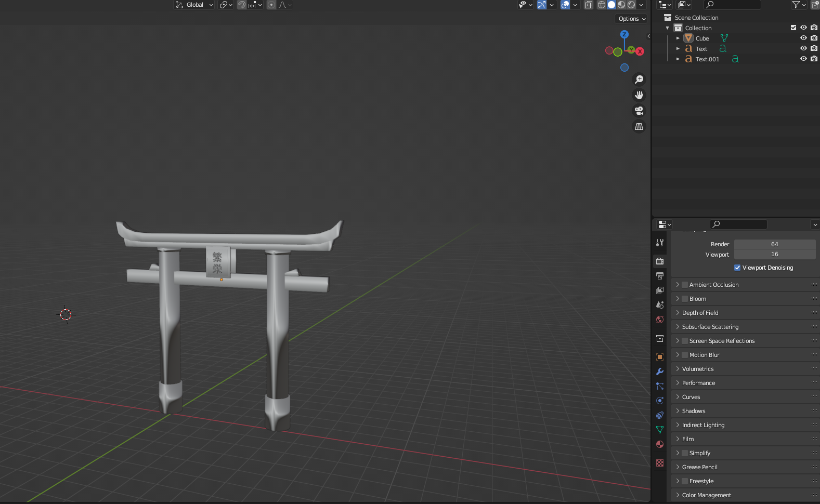Viewport: 820px width, 504px height.
Task: Expand the Volumetrics panel
Action: [745, 369]
